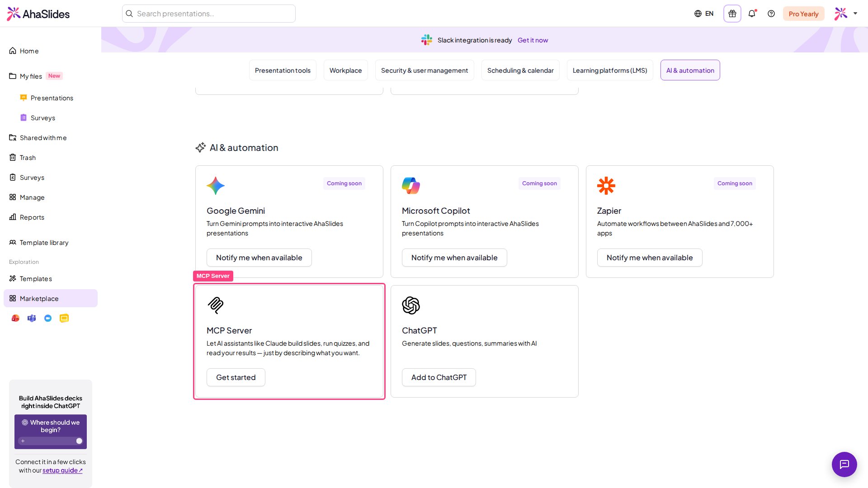
Task: Change language via EN selector
Action: point(704,14)
